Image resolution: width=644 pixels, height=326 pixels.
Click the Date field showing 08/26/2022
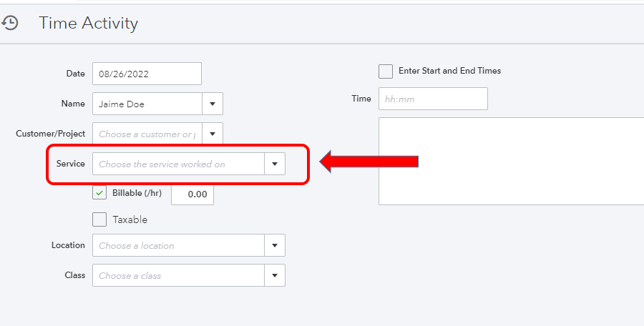pos(147,74)
